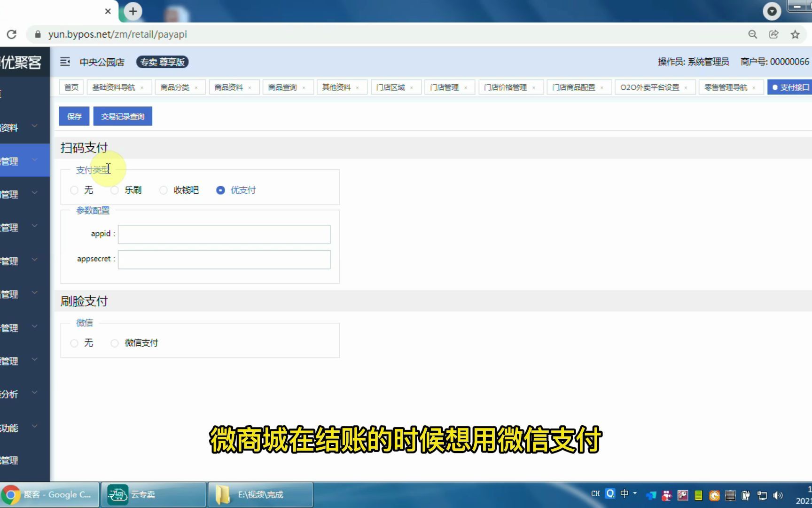This screenshot has height=508, width=812.
Task: Click the circular profile dropdown icon in Chrome
Action: (772, 11)
